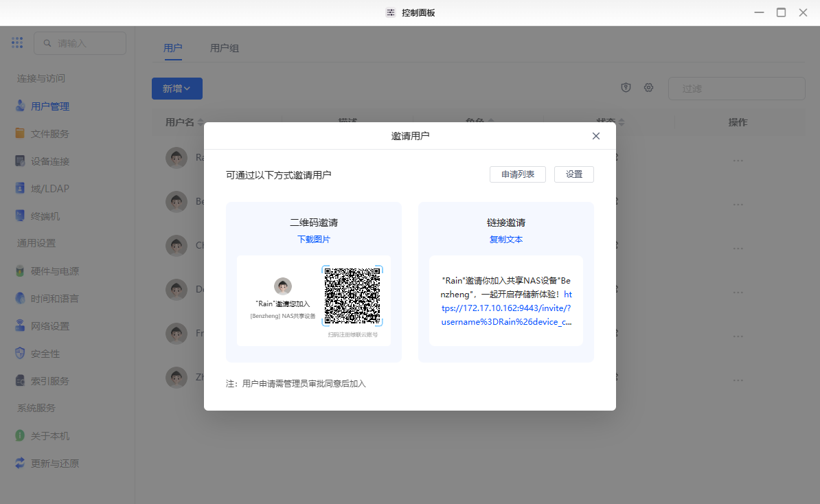Viewport: 820px width, 504px height.
Task: Click the 通用设置 section label
Action: [x=36, y=243]
